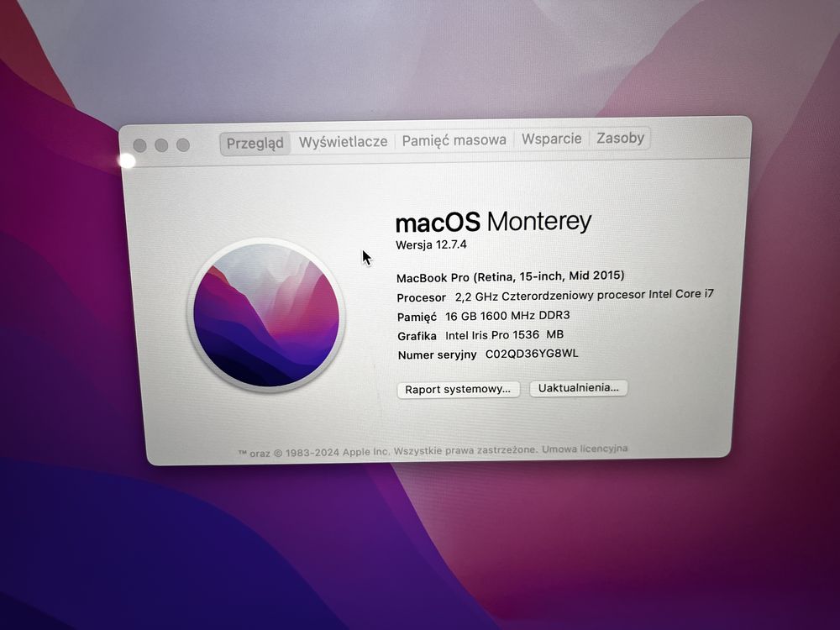The width and height of the screenshot is (840, 630).
Task: Switch to the Przegląd tab
Action: click(x=255, y=144)
